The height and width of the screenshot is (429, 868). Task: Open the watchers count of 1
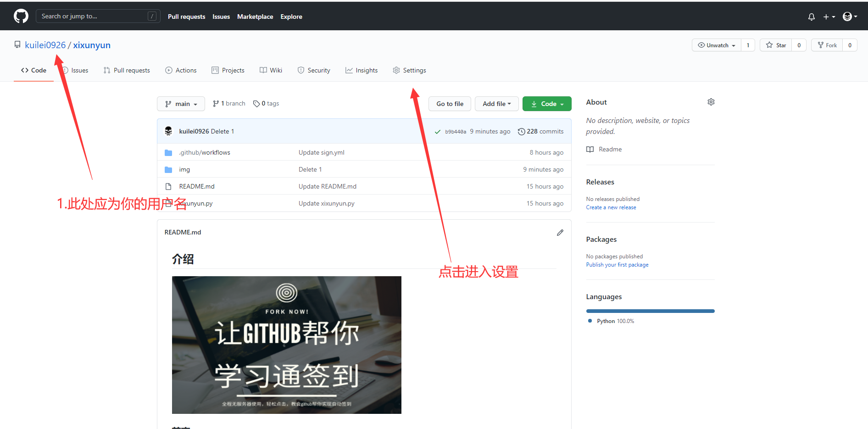click(748, 45)
